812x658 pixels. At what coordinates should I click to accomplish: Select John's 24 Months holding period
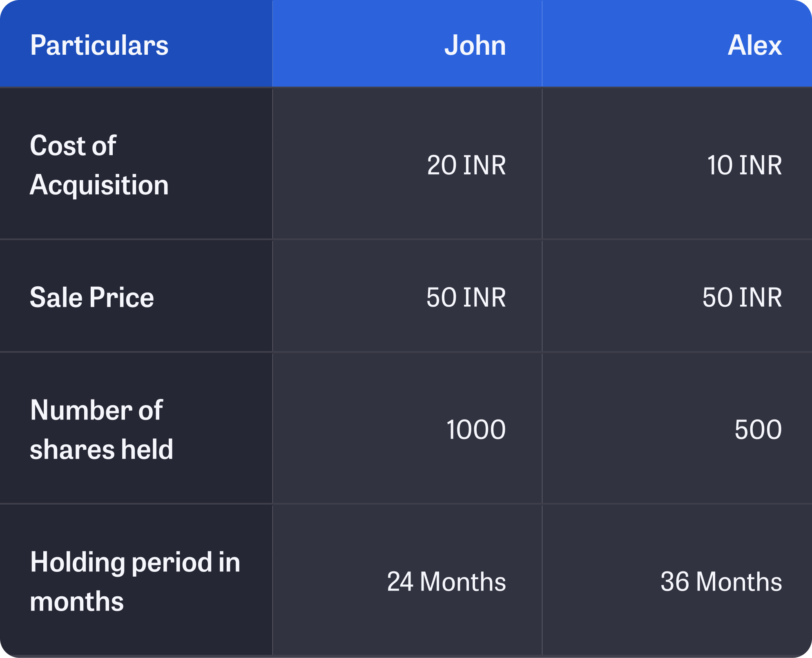(x=446, y=582)
